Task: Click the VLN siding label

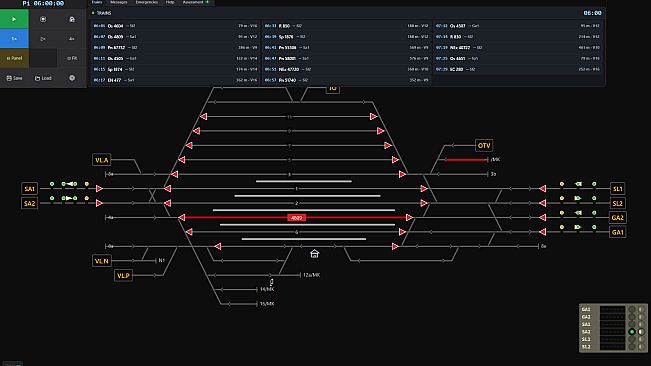Action: (x=101, y=261)
